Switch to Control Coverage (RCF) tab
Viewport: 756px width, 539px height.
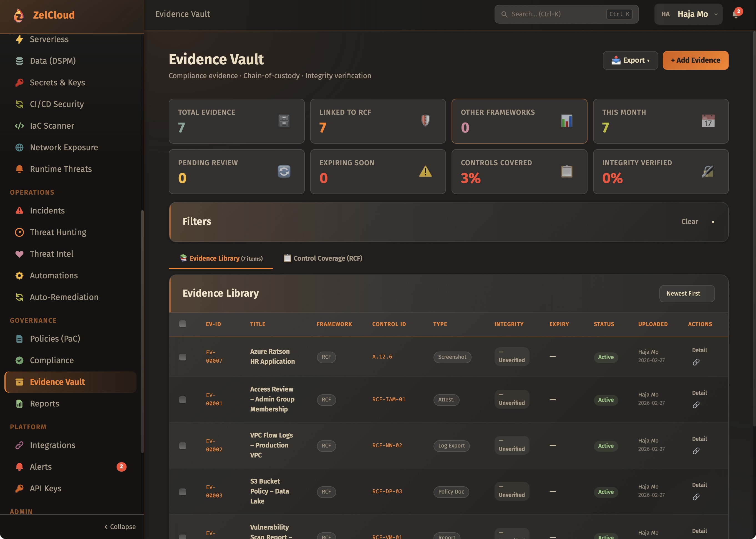[x=323, y=258]
